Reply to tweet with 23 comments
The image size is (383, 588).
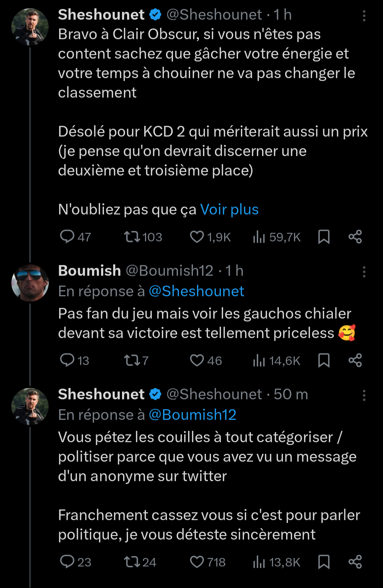(67, 562)
